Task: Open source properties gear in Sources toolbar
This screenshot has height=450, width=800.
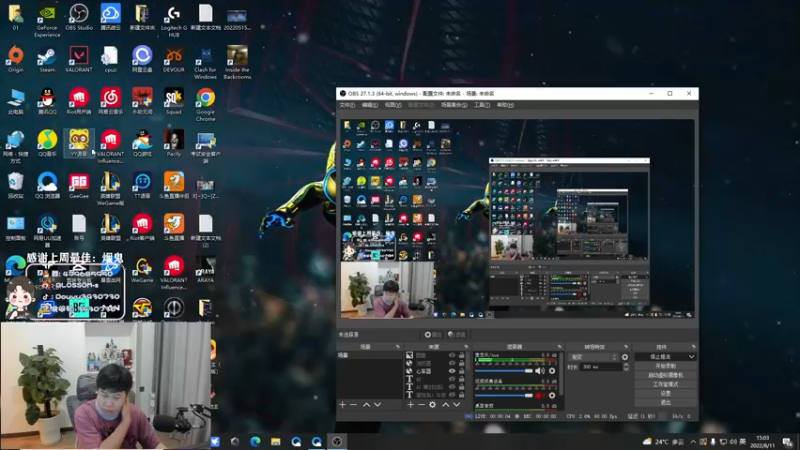Action: (x=433, y=405)
